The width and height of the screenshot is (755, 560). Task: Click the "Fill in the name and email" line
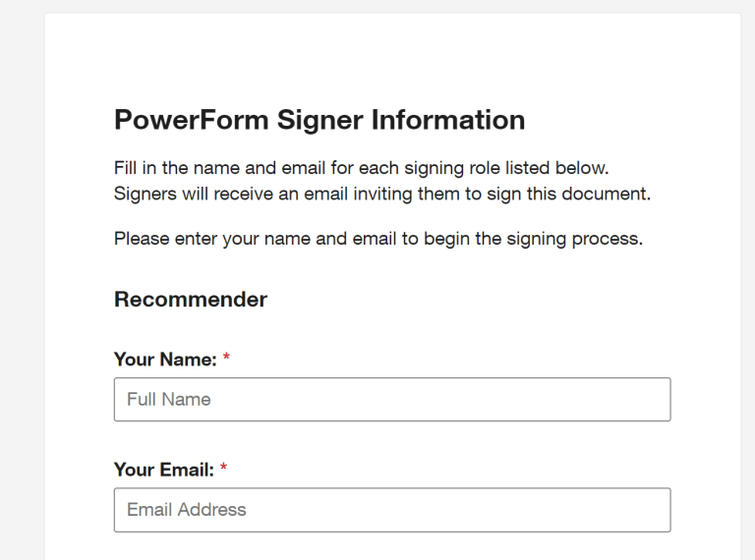pyautogui.click(x=368, y=168)
